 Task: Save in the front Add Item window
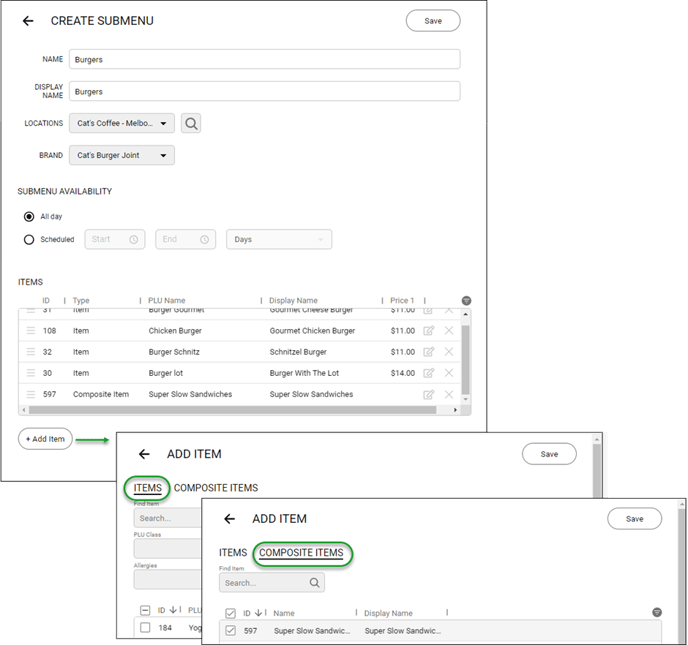click(634, 519)
